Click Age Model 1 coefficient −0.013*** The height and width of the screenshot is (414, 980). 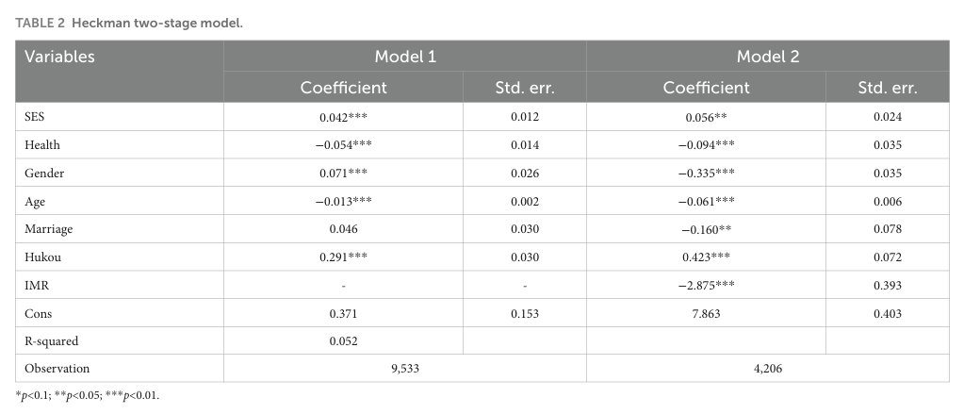(x=343, y=202)
